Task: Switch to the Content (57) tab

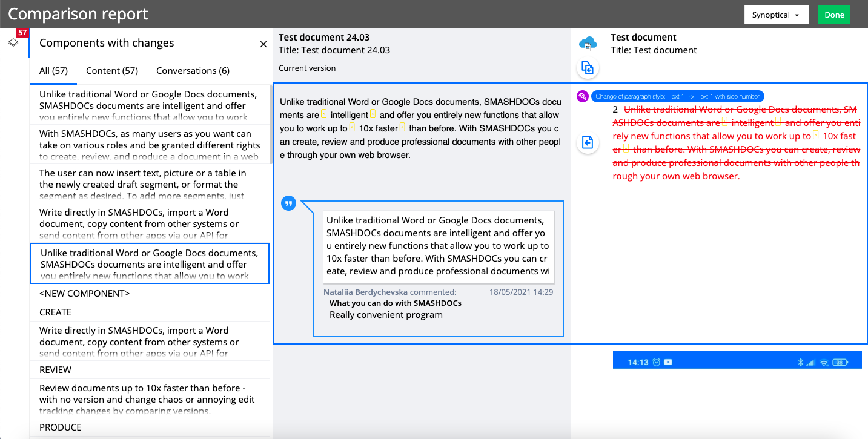Action: (112, 71)
